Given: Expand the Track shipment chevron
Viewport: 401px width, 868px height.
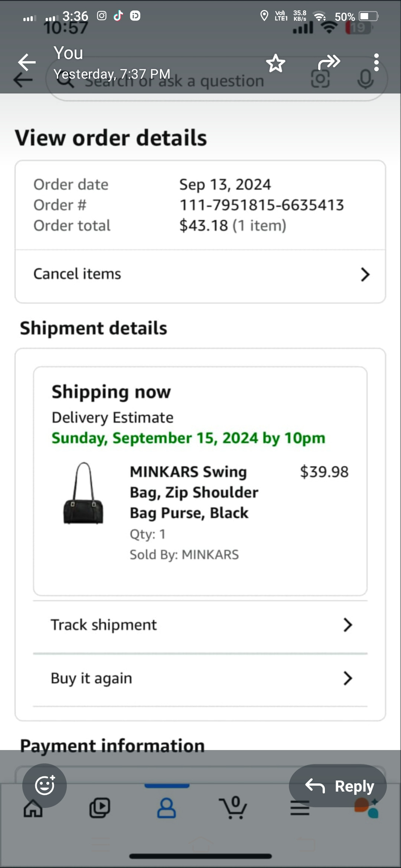Looking at the screenshot, I should coord(348,625).
